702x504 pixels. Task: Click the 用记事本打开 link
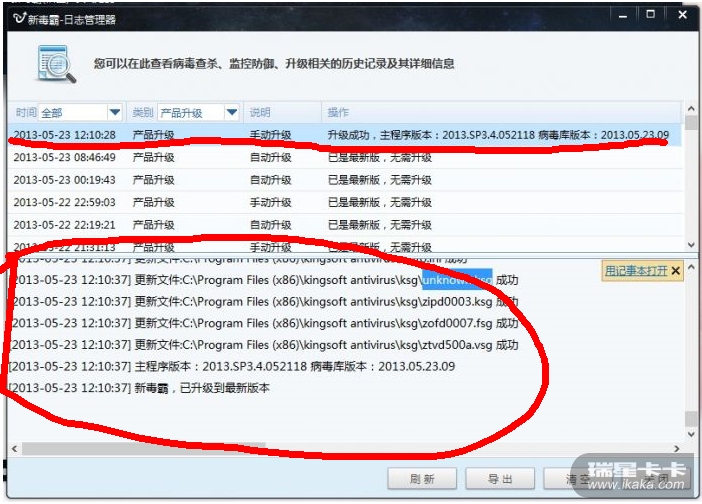pos(636,271)
